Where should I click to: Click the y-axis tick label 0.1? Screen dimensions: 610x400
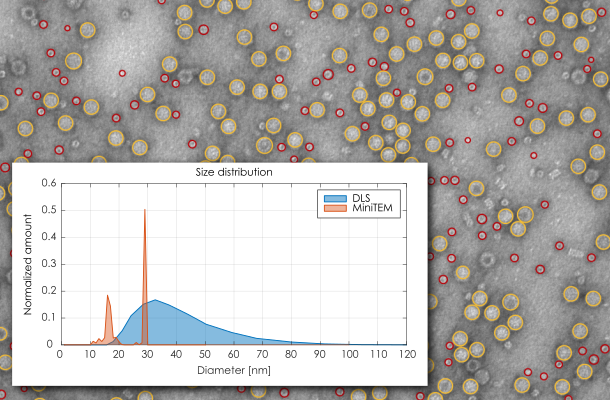47,317
